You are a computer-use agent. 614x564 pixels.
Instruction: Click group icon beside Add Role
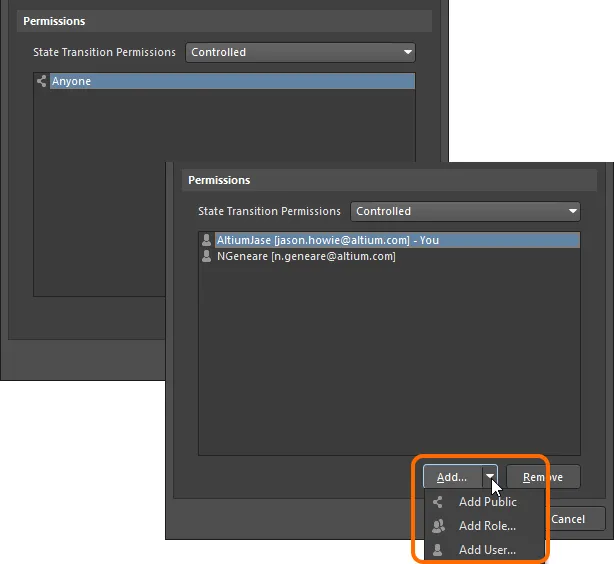(x=438, y=526)
